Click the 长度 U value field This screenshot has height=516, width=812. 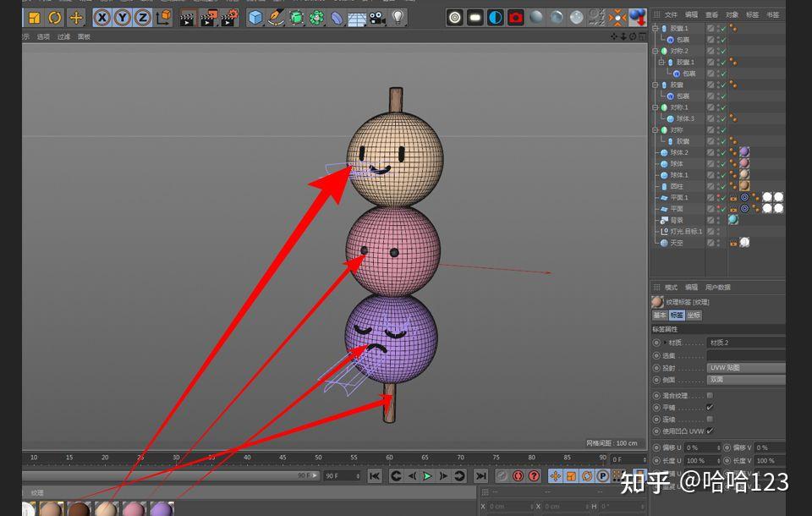(x=703, y=460)
